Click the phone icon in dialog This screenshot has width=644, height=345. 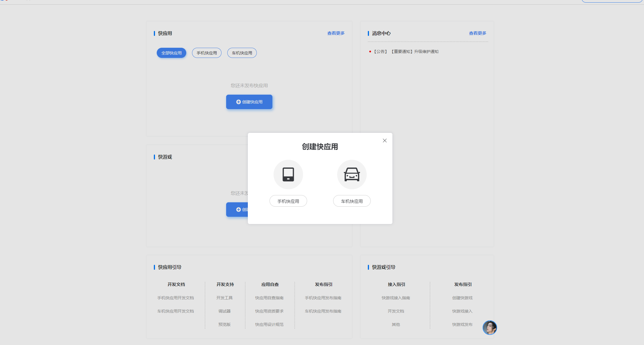click(x=288, y=175)
